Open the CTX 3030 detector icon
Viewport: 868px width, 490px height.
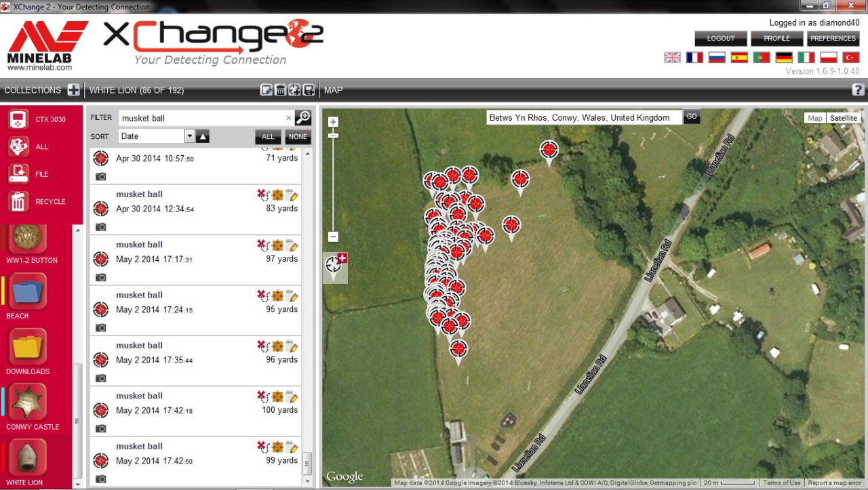(18, 119)
